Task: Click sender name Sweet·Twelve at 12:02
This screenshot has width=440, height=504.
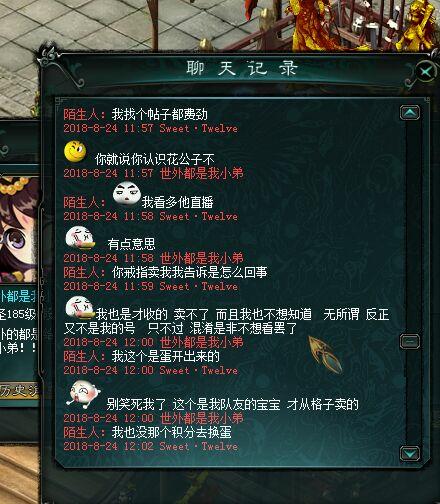Action: [x=199, y=446]
